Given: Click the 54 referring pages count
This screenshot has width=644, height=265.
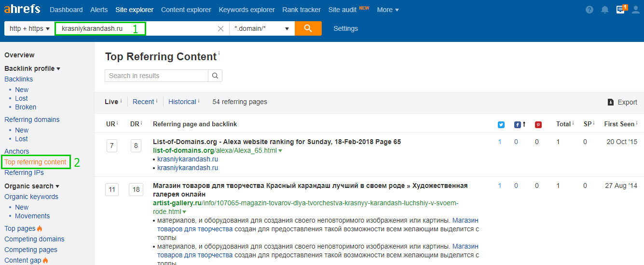Looking at the screenshot, I should [x=240, y=102].
